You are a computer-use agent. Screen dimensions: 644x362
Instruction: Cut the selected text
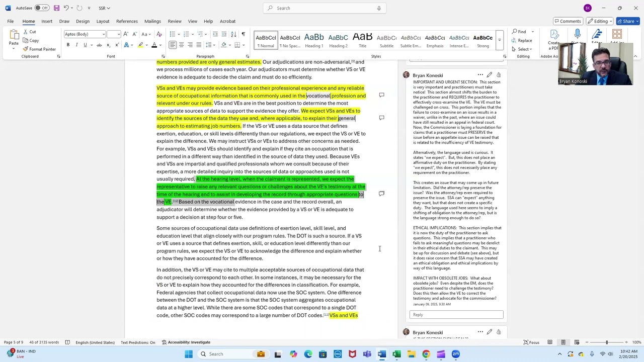click(x=29, y=32)
